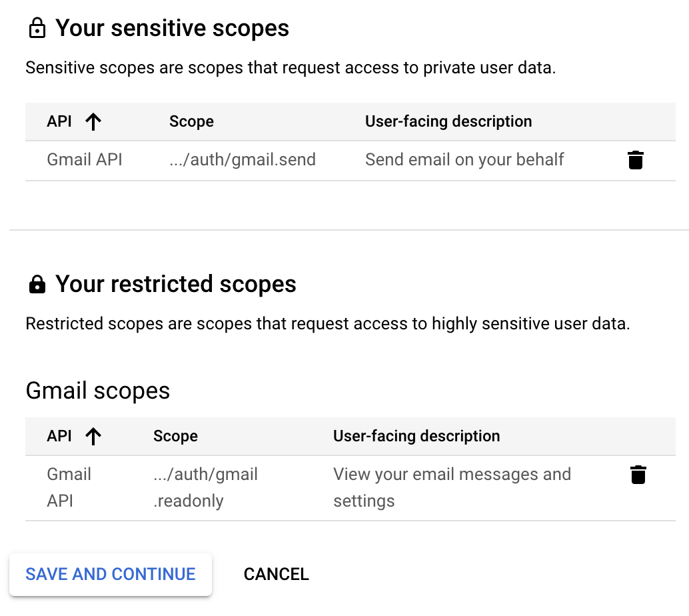Delete the gmail.readonly restricted scope
The height and width of the screenshot is (616, 689).
pyautogui.click(x=638, y=475)
